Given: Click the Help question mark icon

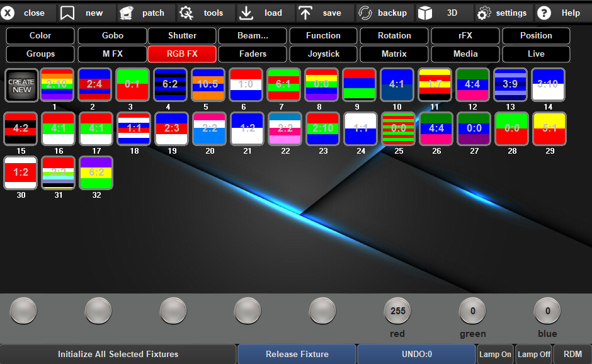Looking at the screenshot, I should point(544,13).
